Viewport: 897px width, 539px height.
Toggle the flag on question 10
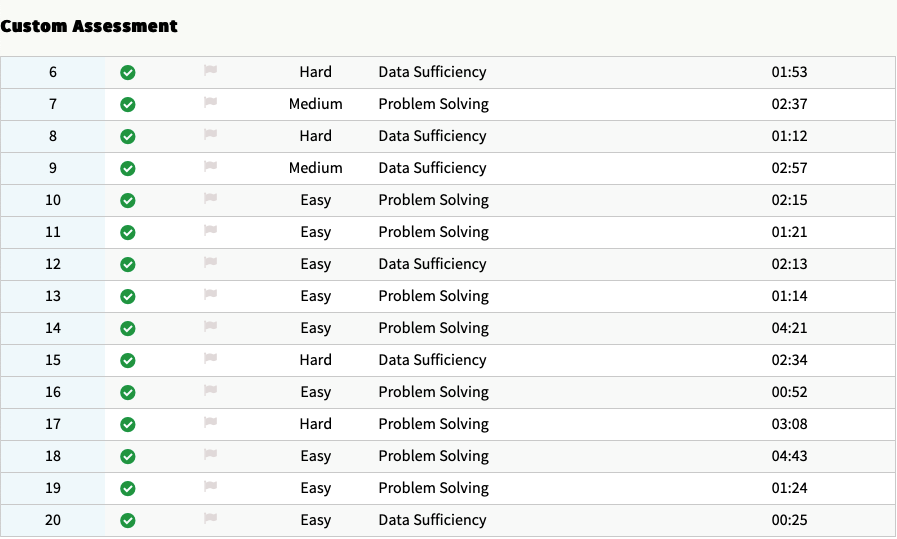tap(210, 199)
